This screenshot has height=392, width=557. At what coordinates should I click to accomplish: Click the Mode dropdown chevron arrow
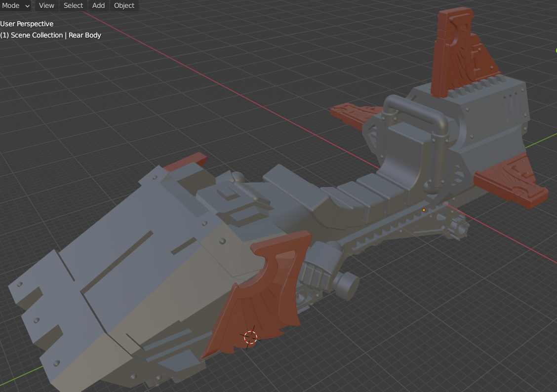pyautogui.click(x=26, y=6)
